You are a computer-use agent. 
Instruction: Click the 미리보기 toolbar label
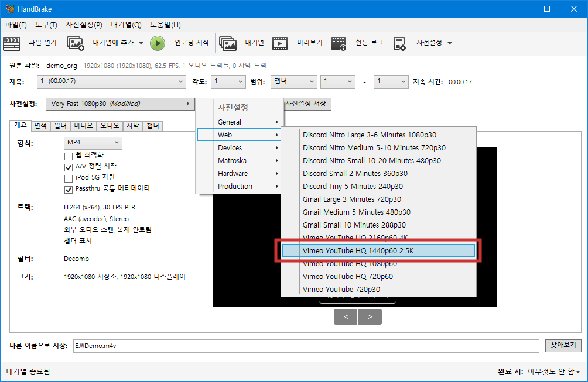(309, 43)
